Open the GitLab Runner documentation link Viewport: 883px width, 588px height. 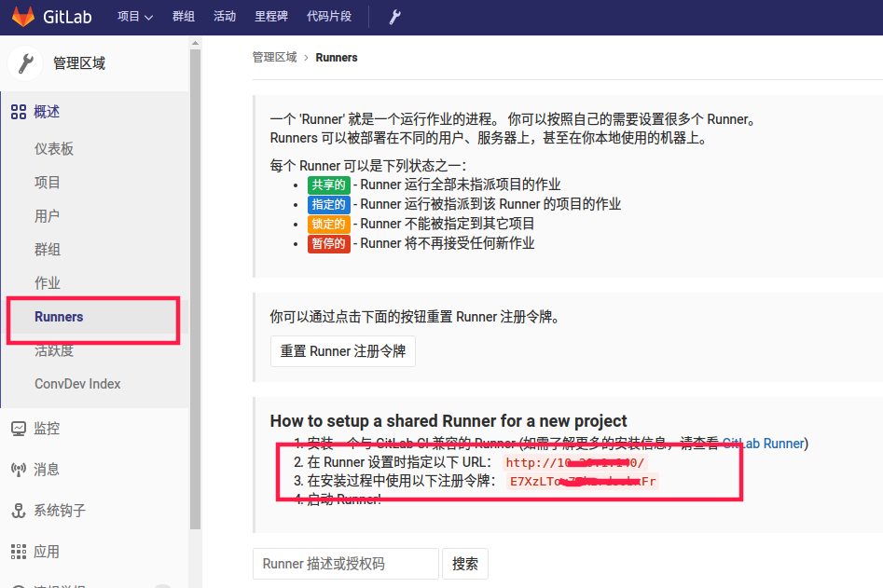763,444
